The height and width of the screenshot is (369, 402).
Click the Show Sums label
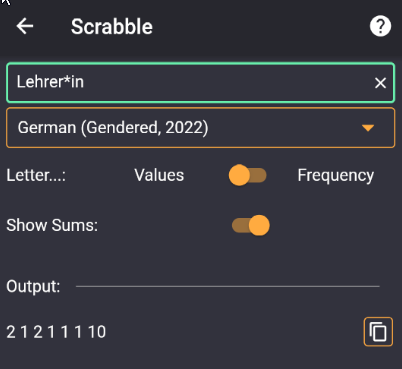[52, 225]
